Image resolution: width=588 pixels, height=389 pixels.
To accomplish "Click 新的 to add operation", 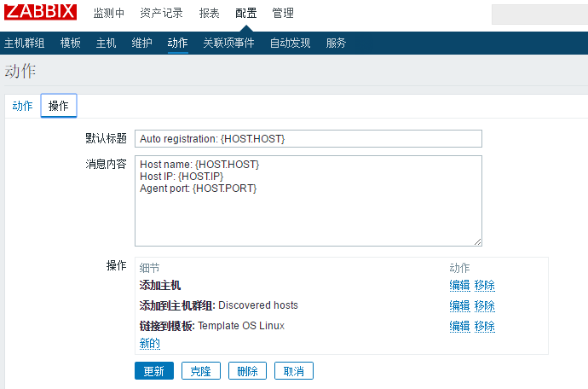I will [x=149, y=344].
